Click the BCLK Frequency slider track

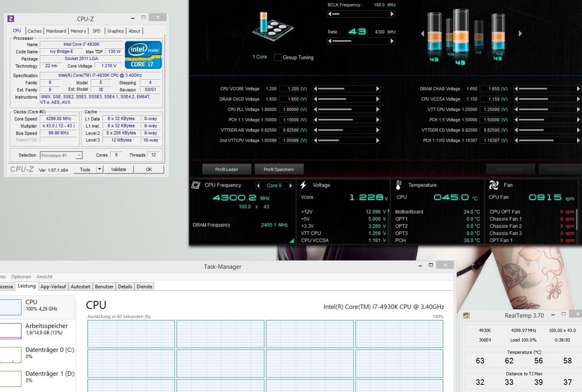pyautogui.click(x=361, y=14)
